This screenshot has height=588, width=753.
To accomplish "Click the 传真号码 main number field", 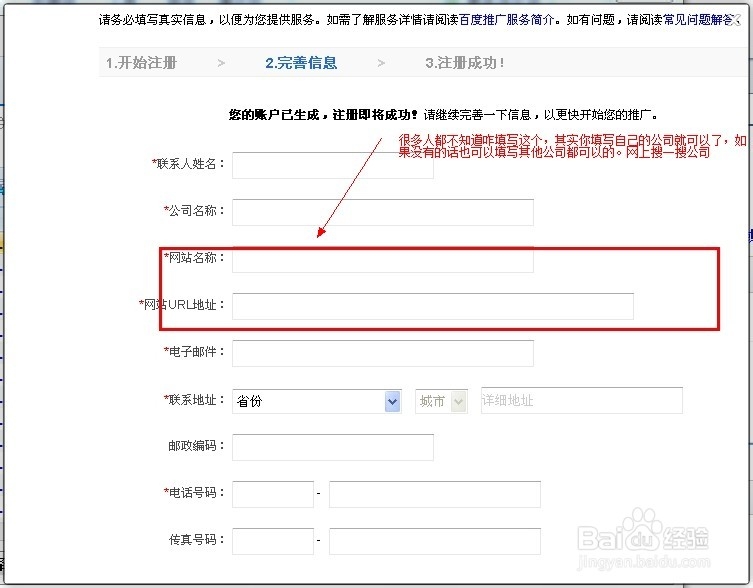I will click(x=435, y=541).
